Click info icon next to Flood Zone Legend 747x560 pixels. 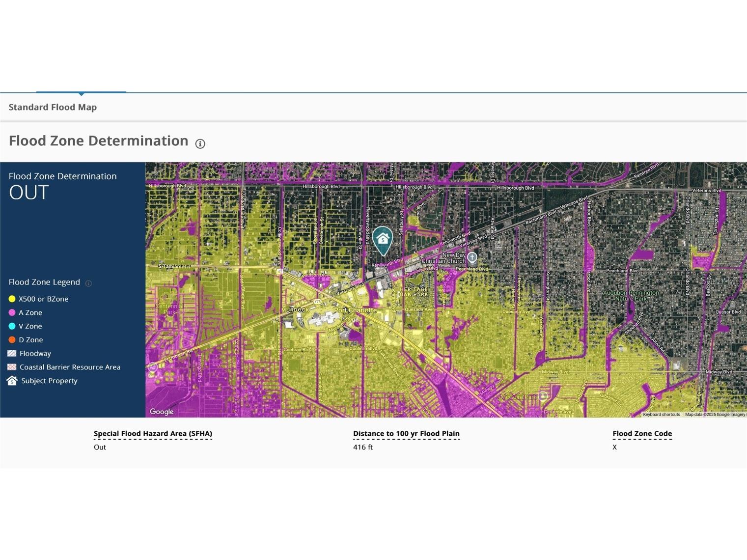tap(88, 283)
